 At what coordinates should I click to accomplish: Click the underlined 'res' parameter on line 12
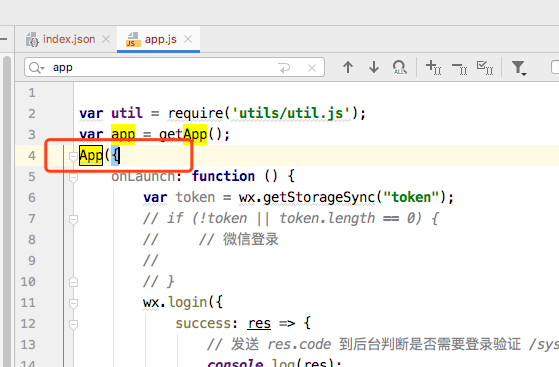[x=259, y=324]
